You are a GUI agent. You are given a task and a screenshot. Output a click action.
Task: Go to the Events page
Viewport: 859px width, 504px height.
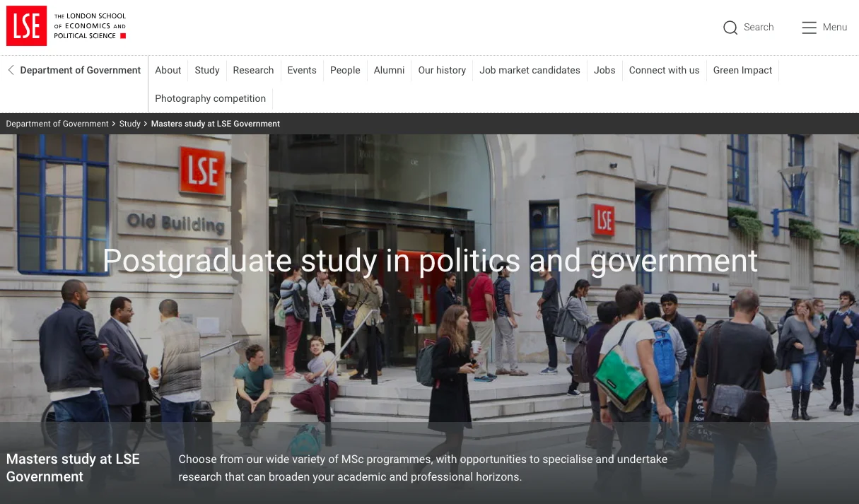tap(302, 70)
